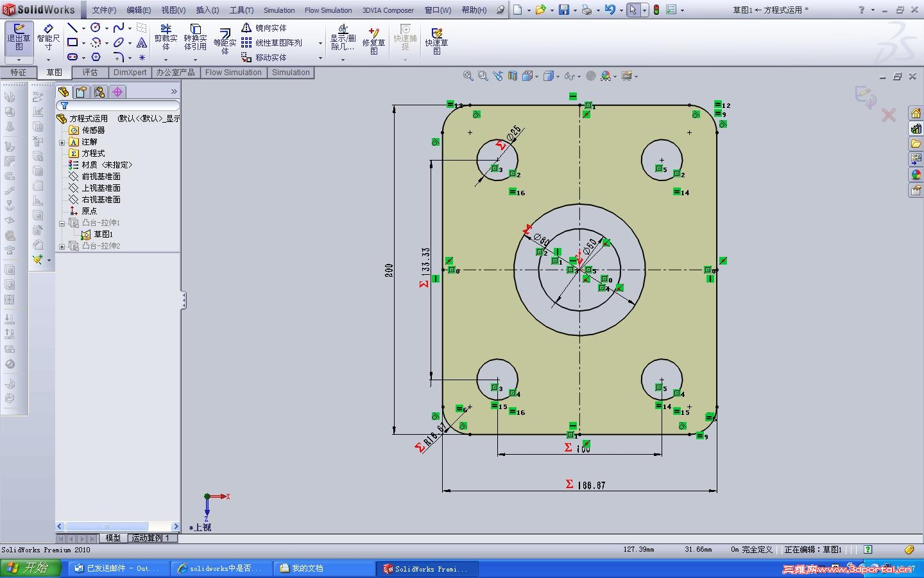The image size is (924, 578).
Task: Select the Straight Slot sketch tool
Action: pyautogui.click(x=73, y=57)
